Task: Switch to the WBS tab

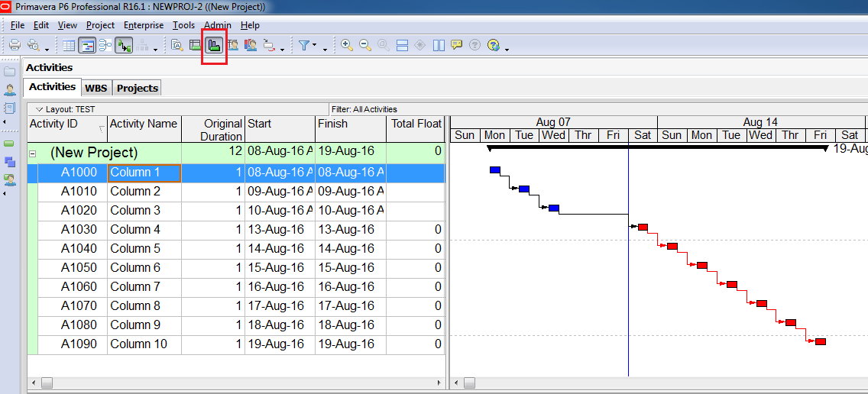Action: pos(96,88)
